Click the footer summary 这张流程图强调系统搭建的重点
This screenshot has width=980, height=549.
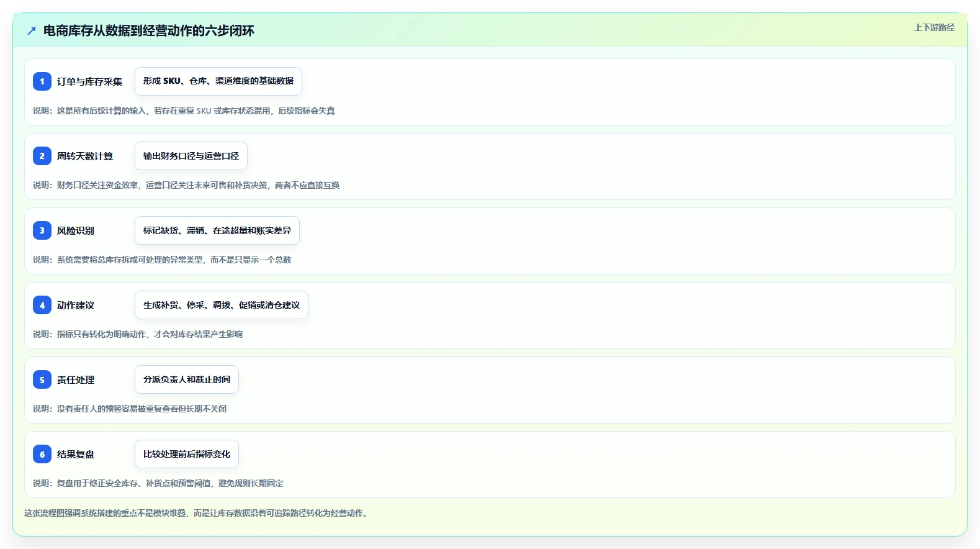(x=196, y=513)
